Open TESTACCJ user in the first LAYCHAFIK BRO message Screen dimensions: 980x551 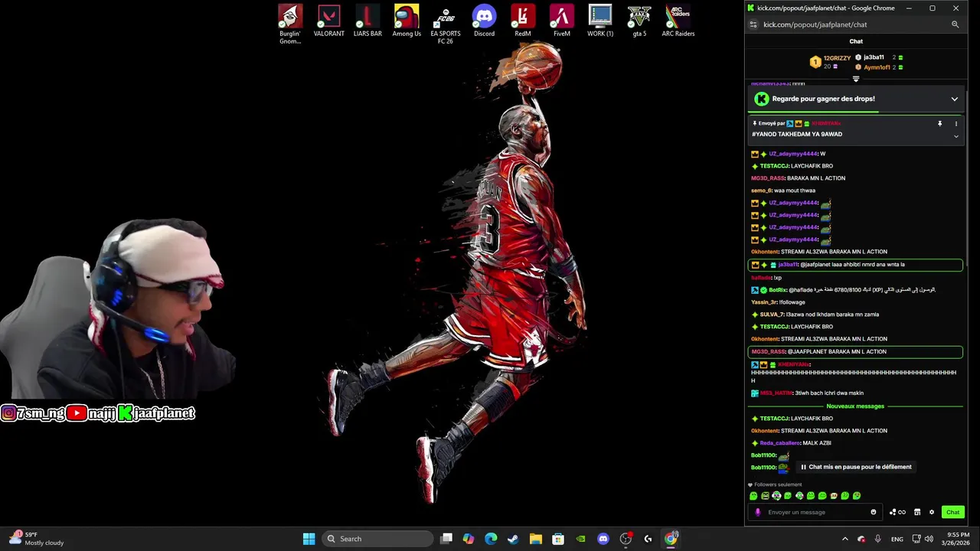(x=775, y=166)
